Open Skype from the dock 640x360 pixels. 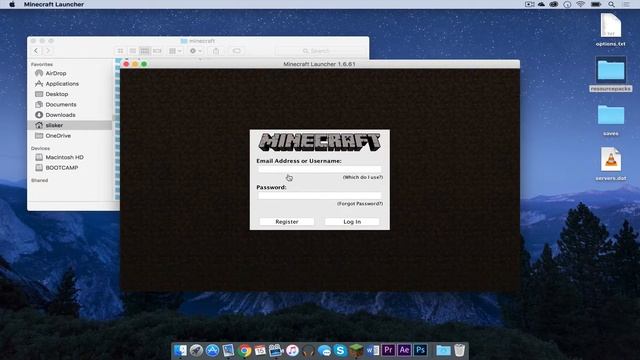pyautogui.click(x=340, y=350)
